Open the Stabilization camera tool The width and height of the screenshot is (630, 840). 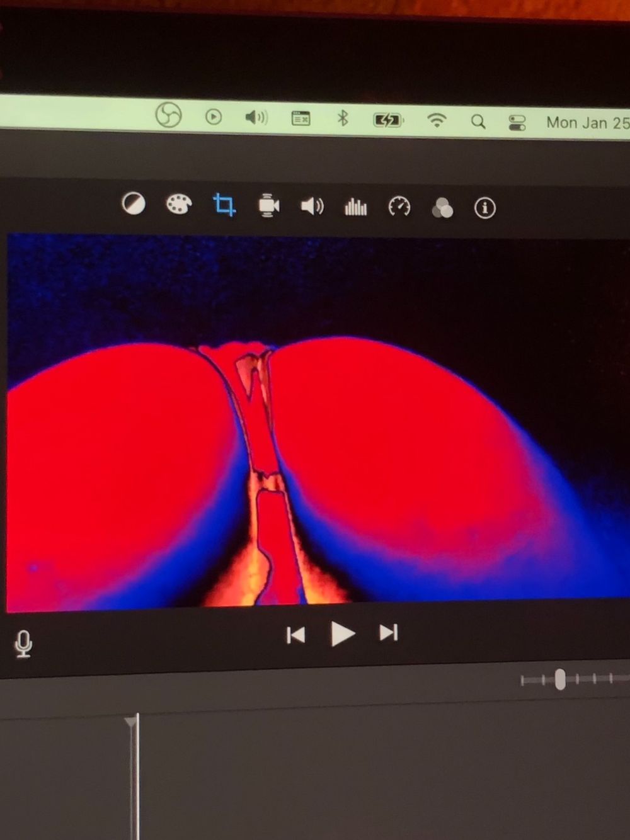268,206
